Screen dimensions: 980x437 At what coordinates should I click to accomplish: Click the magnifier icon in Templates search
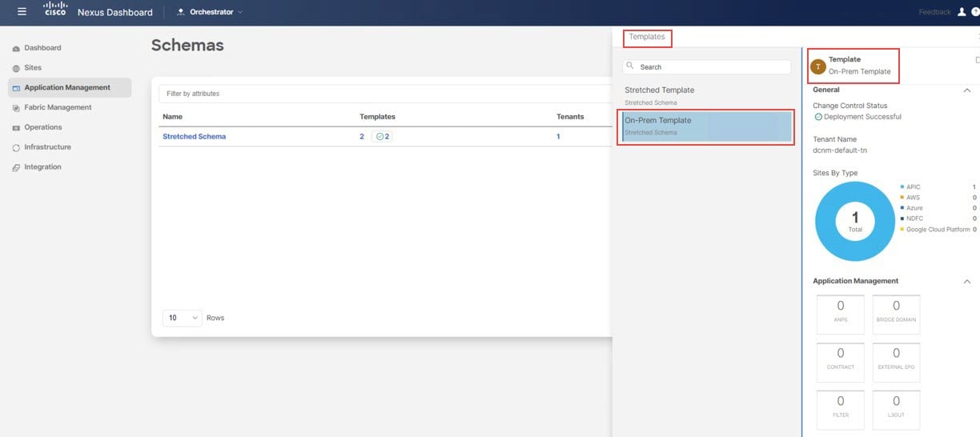click(x=630, y=66)
